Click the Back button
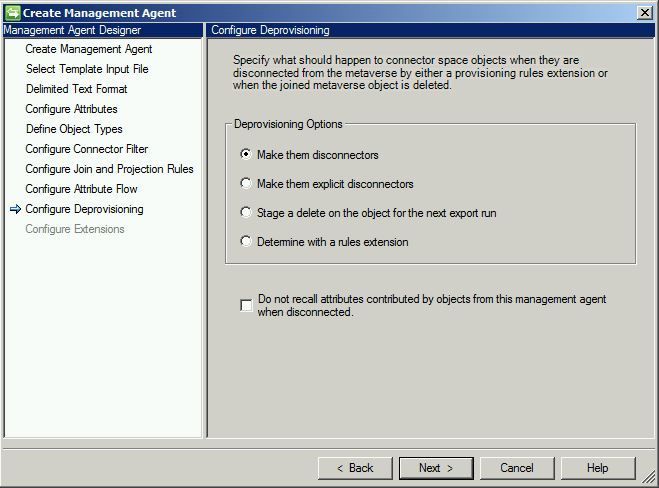Image resolution: width=659 pixels, height=488 pixels. tap(355, 468)
